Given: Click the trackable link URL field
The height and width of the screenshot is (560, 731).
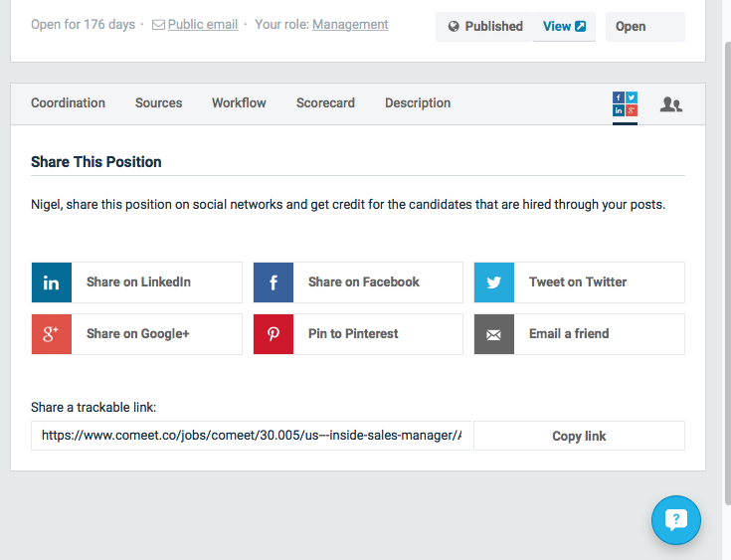Looking at the screenshot, I should (252, 436).
